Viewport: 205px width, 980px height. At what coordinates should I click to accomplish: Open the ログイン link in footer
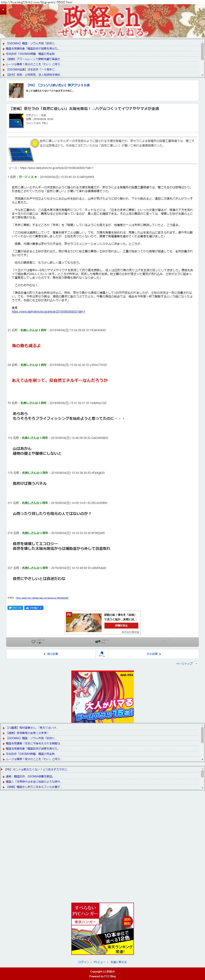point(83,962)
